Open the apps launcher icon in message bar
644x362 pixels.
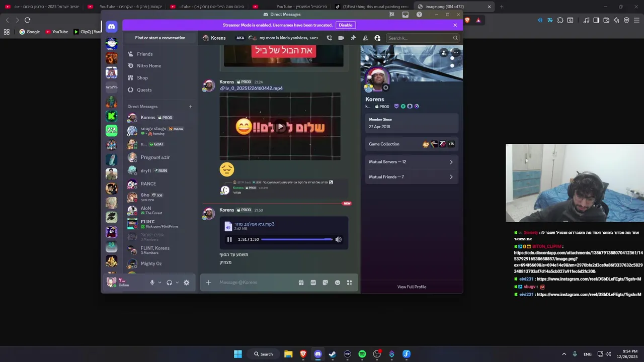pos(350,283)
